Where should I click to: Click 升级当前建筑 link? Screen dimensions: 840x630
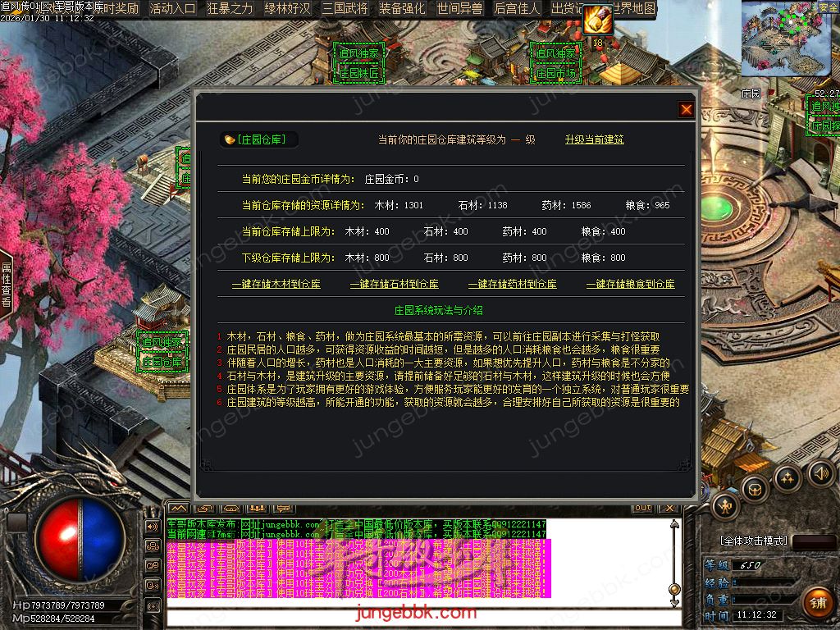point(594,139)
